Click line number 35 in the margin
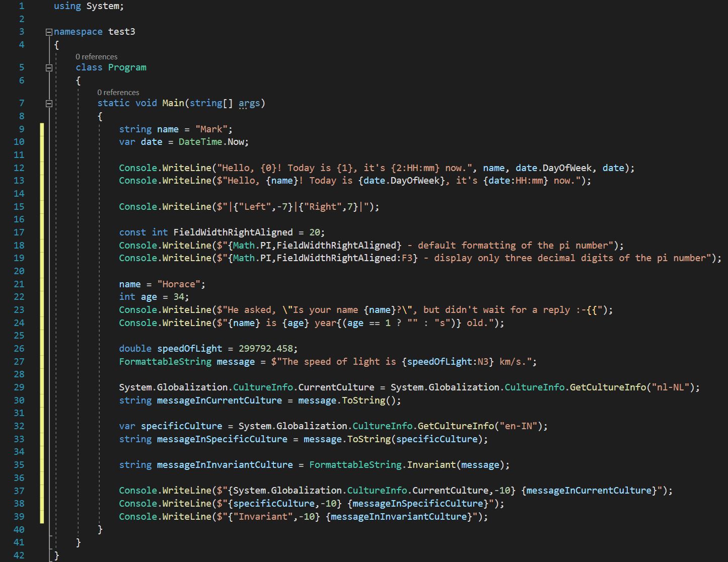The image size is (728, 562). 19,464
